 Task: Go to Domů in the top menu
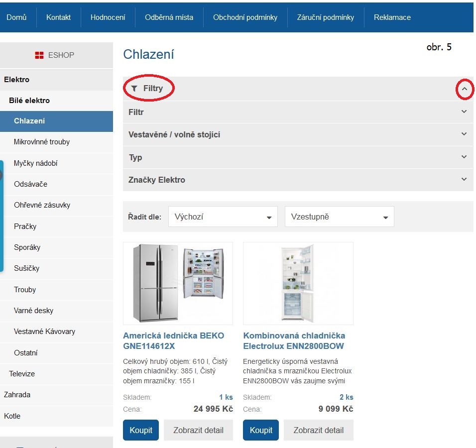tap(17, 17)
